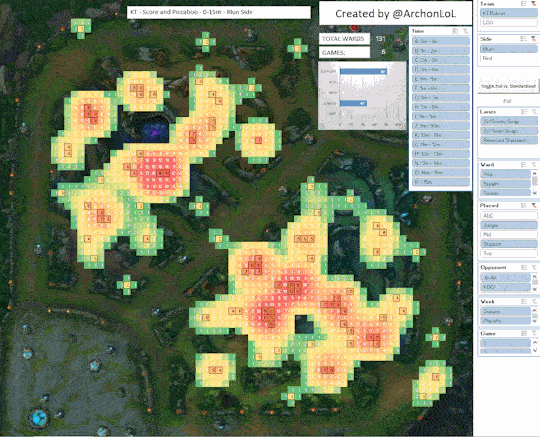The height and width of the screenshot is (437, 540).
Task: Click Game slicer scroll-up arrow
Action: point(534,342)
